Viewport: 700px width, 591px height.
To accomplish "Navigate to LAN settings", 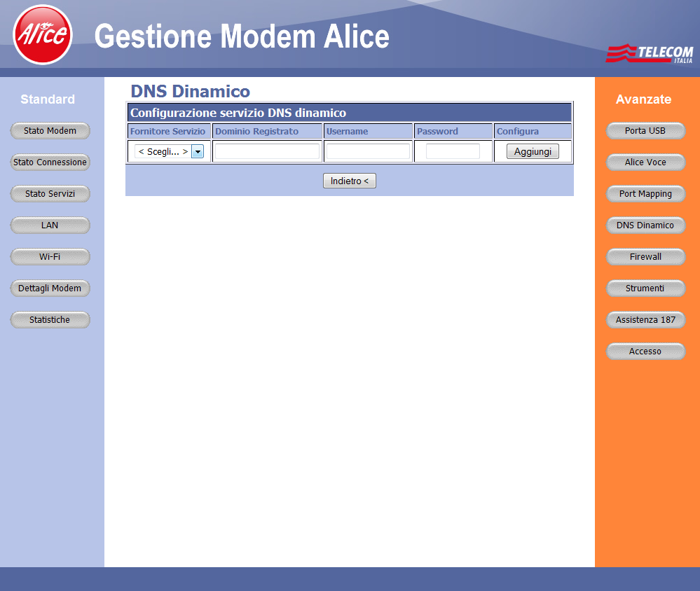I will tap(50, 225).
